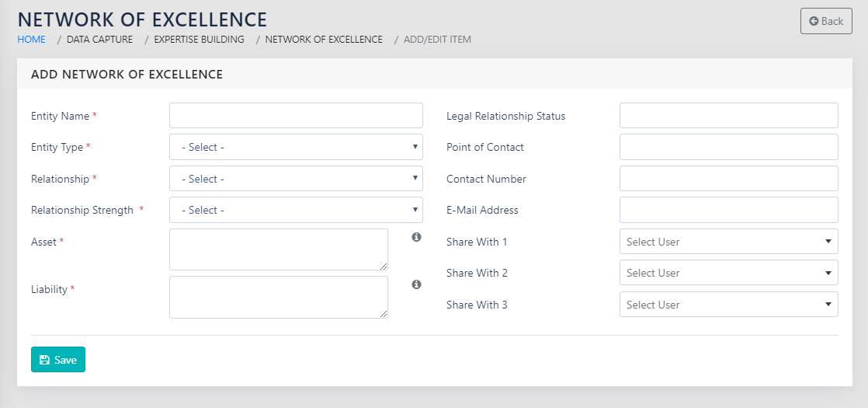Click the Point of Contact input
The image size is (868, 408).
728,147
